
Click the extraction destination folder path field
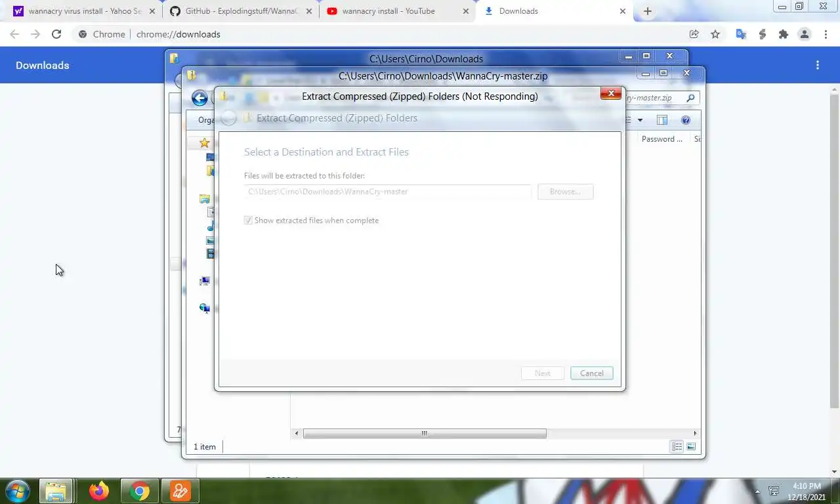(x=387, y=192)
